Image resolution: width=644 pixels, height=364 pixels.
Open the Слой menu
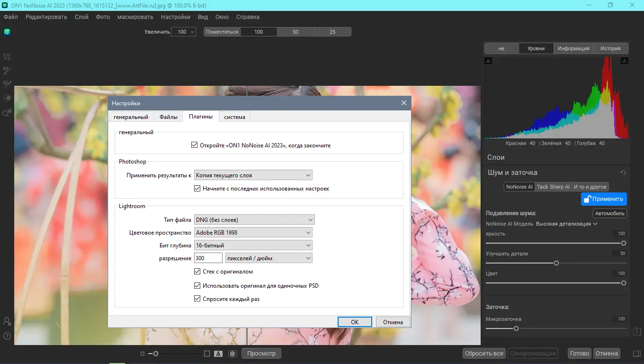coord(81,17)
